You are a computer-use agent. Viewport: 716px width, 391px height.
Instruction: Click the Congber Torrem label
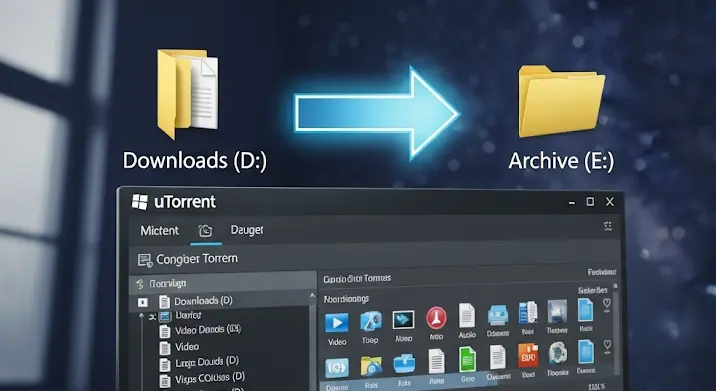197,259
